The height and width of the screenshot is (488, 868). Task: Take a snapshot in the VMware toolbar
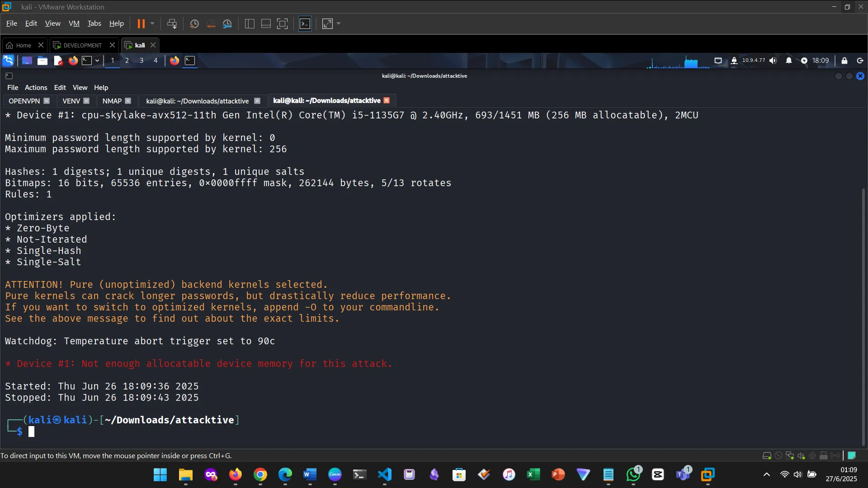point(194,23)
